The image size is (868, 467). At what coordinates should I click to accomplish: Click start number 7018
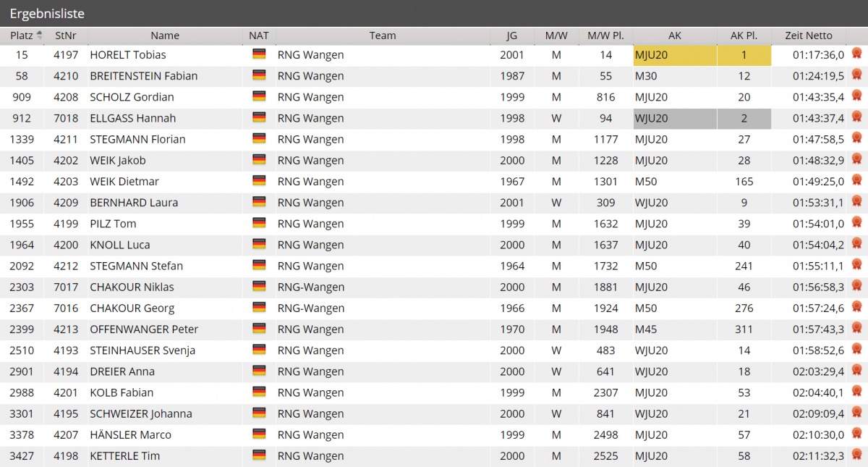(66, 118)
